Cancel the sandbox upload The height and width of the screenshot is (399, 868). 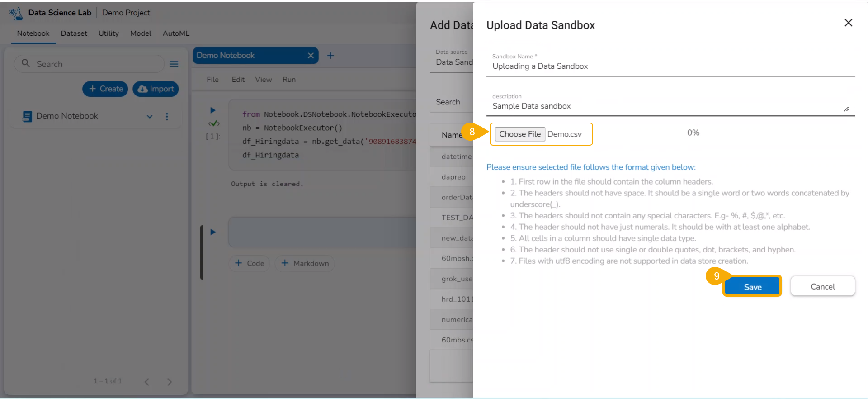coord(822,287)
